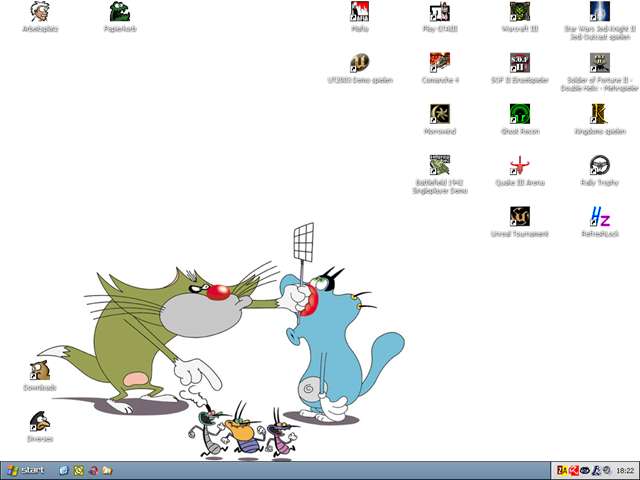The width and height of the screenshot is (640, 480).
Task: Select the Ghost Recon green icon
Action: pos(520,114)
